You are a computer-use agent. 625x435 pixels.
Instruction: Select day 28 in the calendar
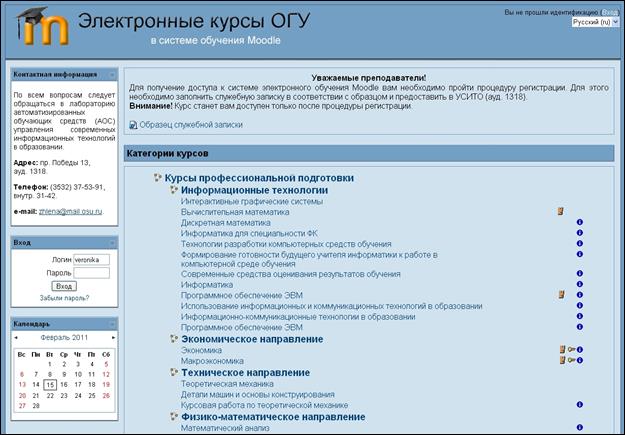(x=36, y=406)
